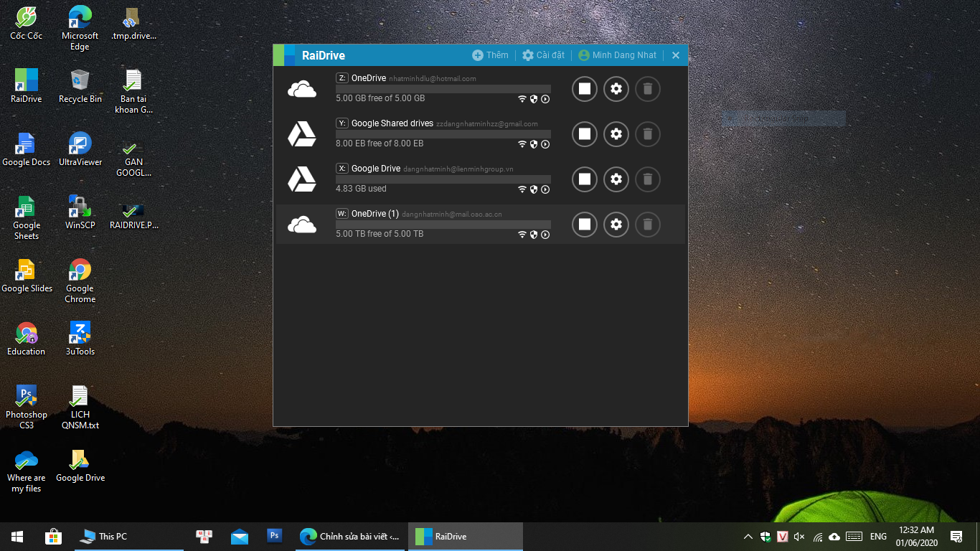Select the UltraViewer desktop shortcut
The width and height of the screenshot is (980, 551).
[x=80, y=149]
